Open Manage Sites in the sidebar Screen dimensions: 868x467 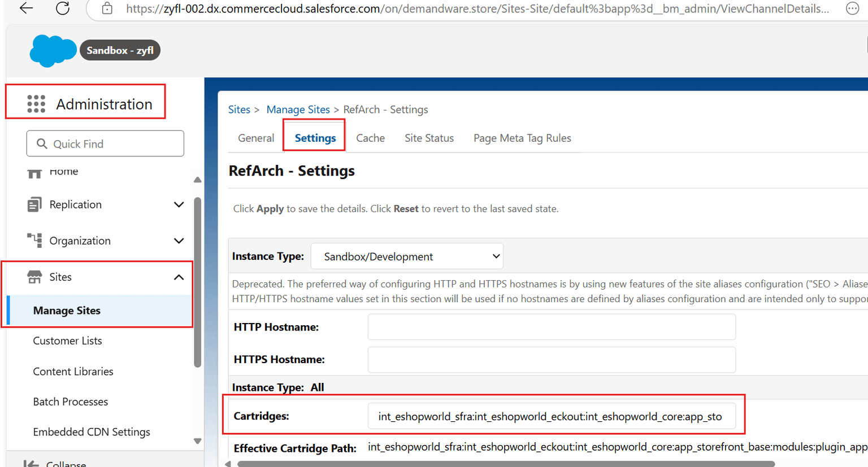point(100,311)
